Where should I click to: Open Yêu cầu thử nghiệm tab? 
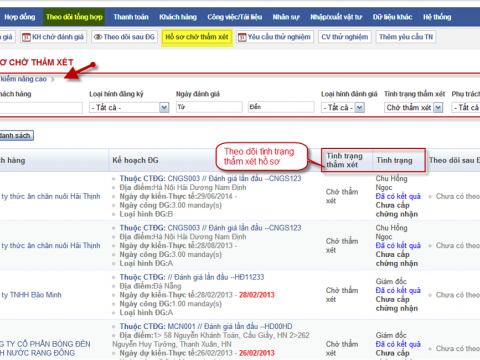point(275,37)
